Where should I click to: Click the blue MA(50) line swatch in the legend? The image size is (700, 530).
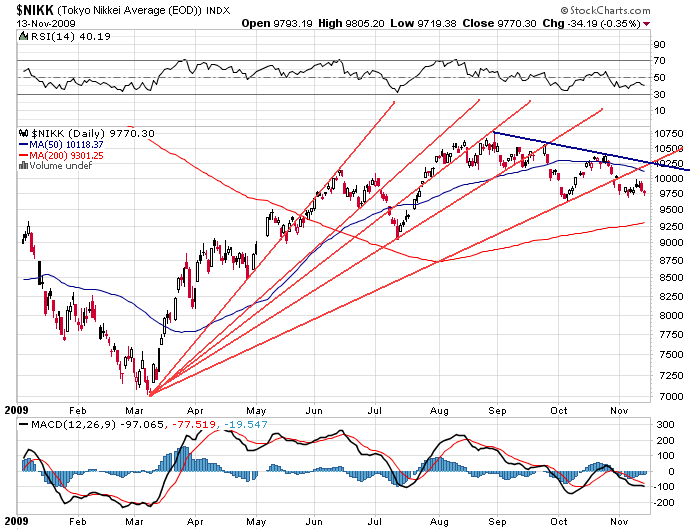click(x=24, y=144)
